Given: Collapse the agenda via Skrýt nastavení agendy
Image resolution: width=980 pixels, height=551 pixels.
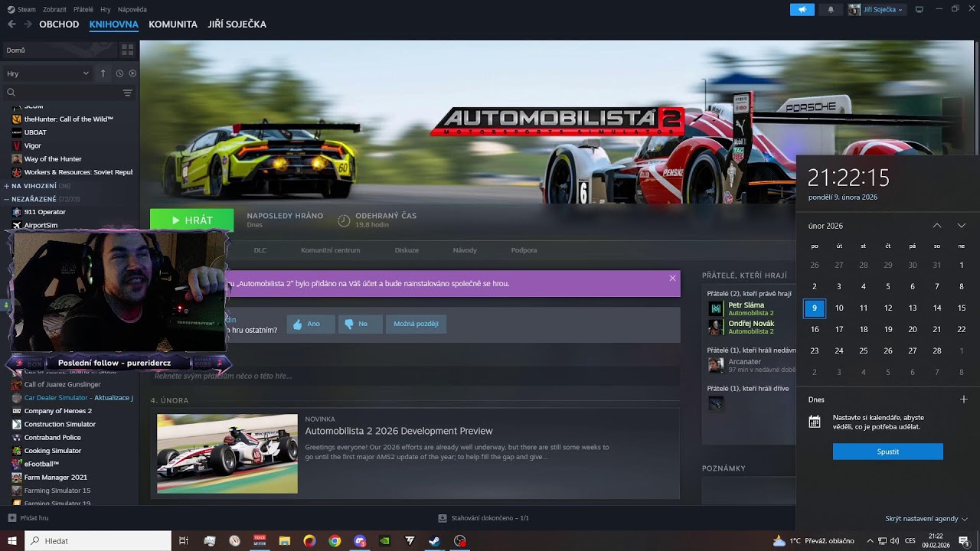Looking at the screenshot, I should tap(926, 518).
